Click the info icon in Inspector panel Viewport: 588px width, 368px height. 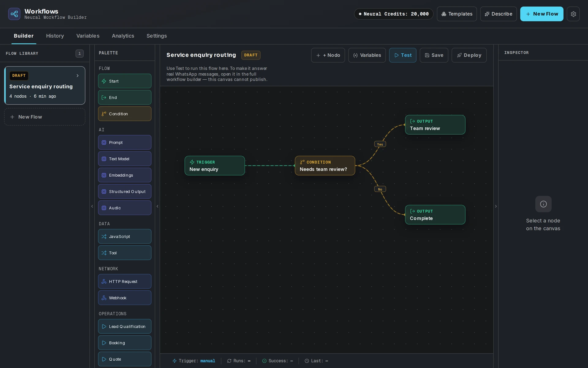(x=543, y=204)
